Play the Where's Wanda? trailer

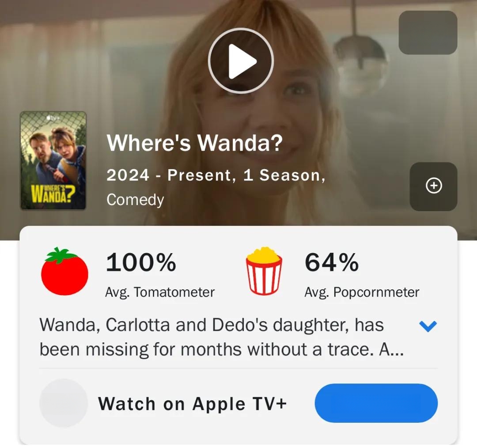241,61
